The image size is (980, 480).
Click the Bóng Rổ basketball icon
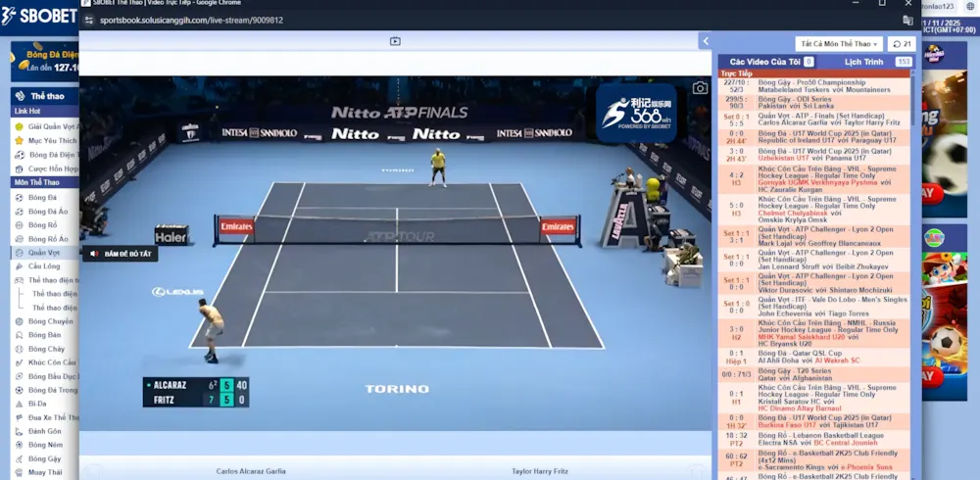click(x=19, y=225)
